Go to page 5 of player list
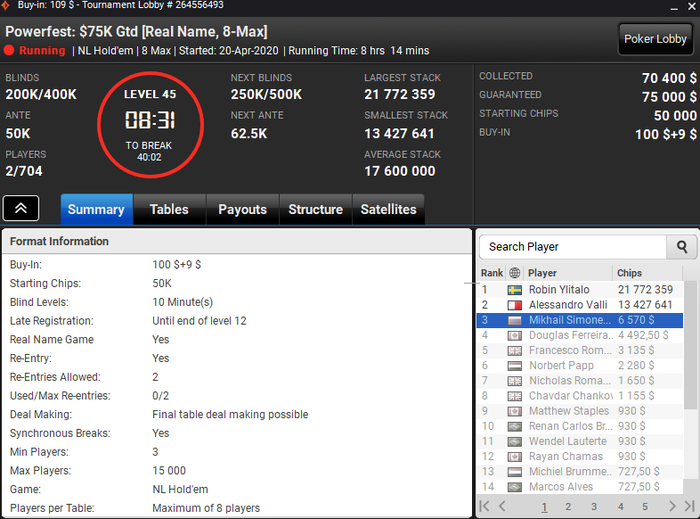The height and width of the screenshot is (519, 700). (645, 507)
